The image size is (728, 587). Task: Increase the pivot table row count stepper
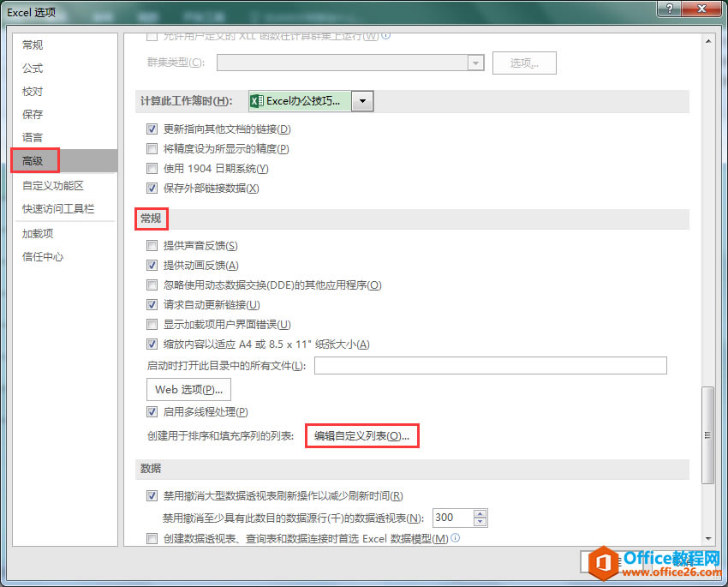480,513
